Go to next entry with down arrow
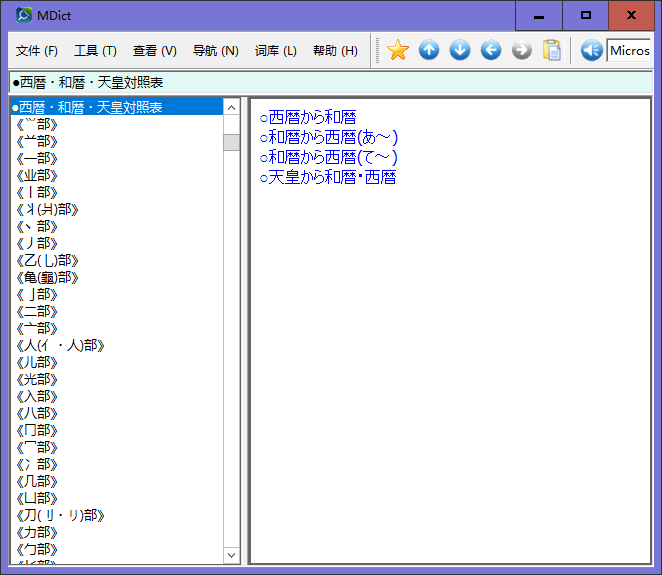Screen dimensions: 662x575 point(460,50)
